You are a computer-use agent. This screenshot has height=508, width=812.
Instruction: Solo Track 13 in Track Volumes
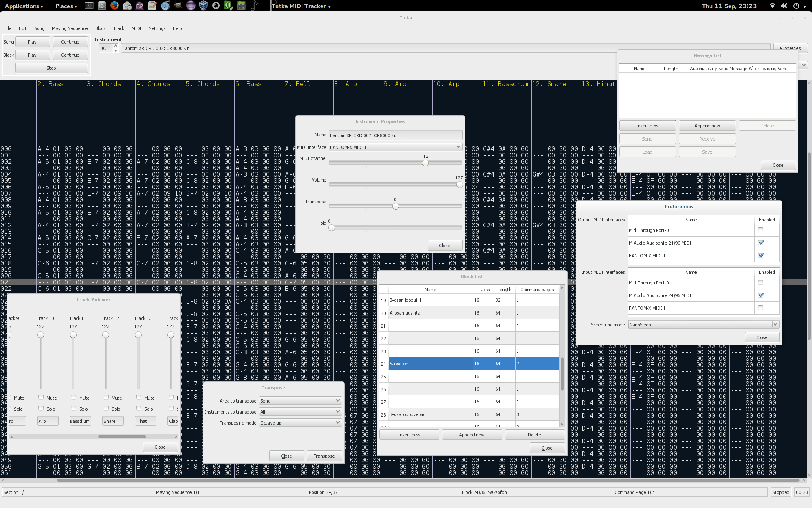tap(139, 408)
